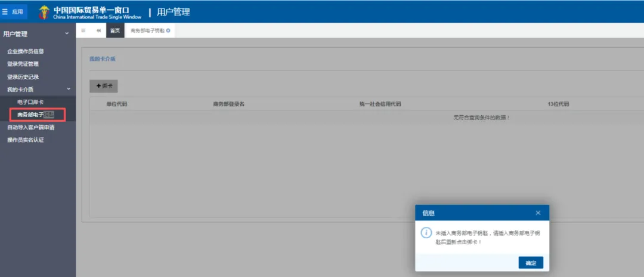The image size is (644, 277).
Task: Collapse the 我的卡介质 submenu chevron
Action: 69,89
